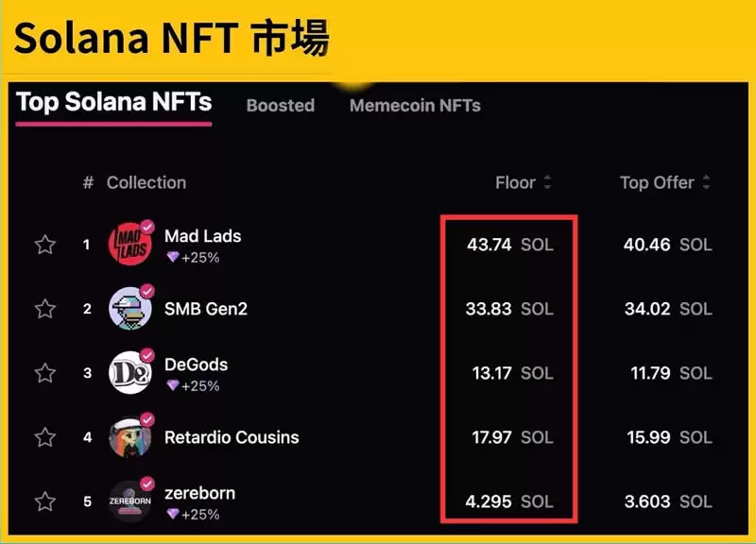Sort the list by Floor price
This screenshot has width=756, height=544.
click(524, 182)
